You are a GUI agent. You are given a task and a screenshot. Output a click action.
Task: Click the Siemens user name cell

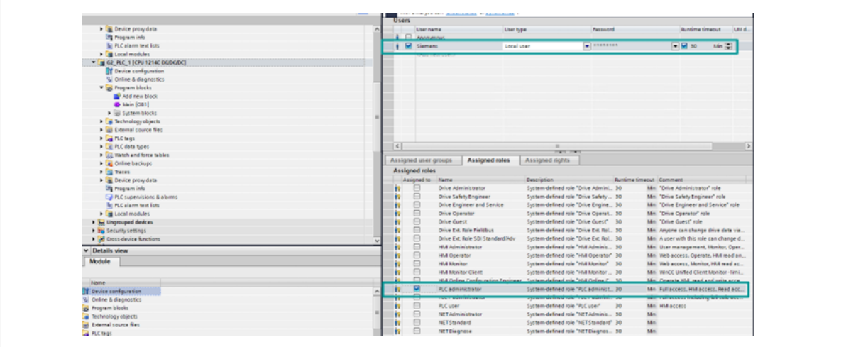tap(458, 46)
